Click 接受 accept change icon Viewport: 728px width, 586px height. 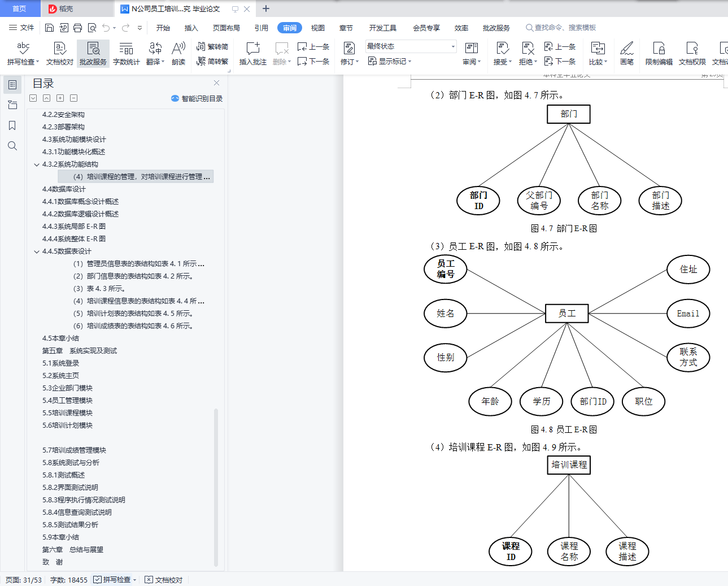503,49
